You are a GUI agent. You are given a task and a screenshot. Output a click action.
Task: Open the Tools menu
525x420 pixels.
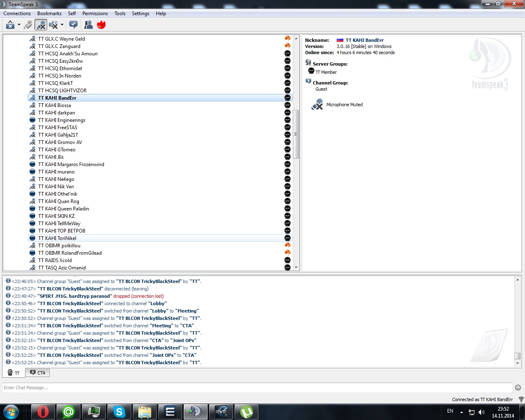(x=120, y=14)
